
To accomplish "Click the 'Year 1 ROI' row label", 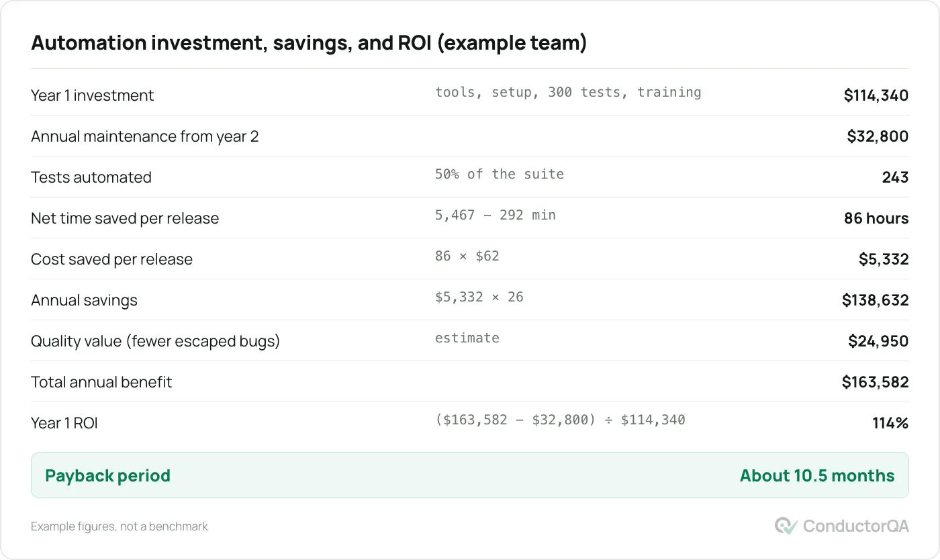I will click(64, 423).
